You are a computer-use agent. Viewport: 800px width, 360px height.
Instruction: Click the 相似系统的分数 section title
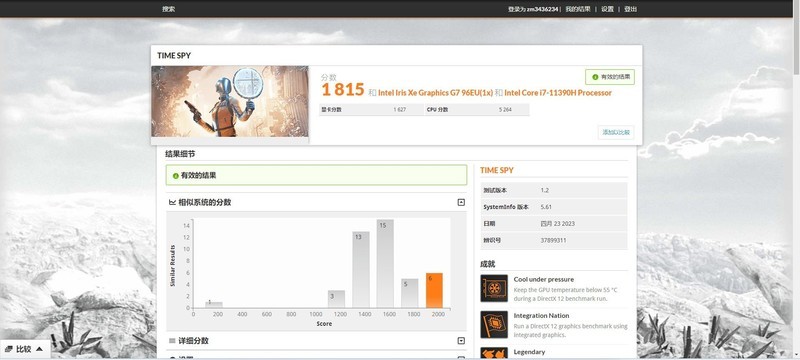(205, 202)
